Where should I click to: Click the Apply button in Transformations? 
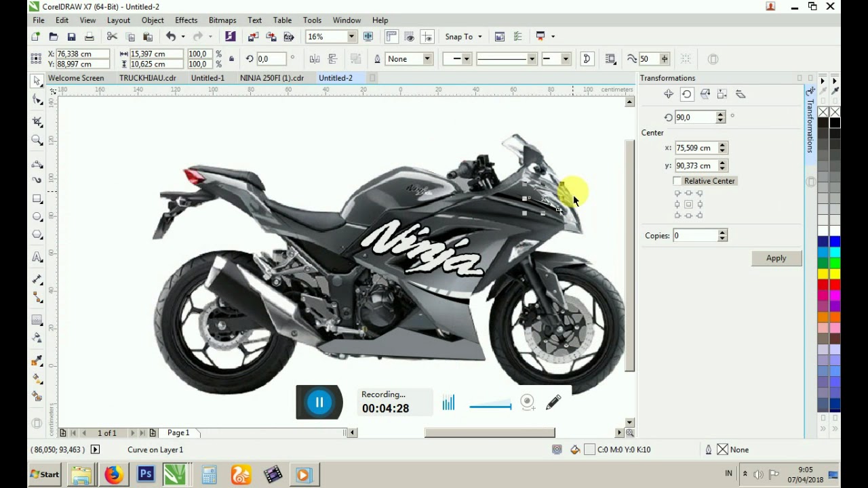click(776, 258)
